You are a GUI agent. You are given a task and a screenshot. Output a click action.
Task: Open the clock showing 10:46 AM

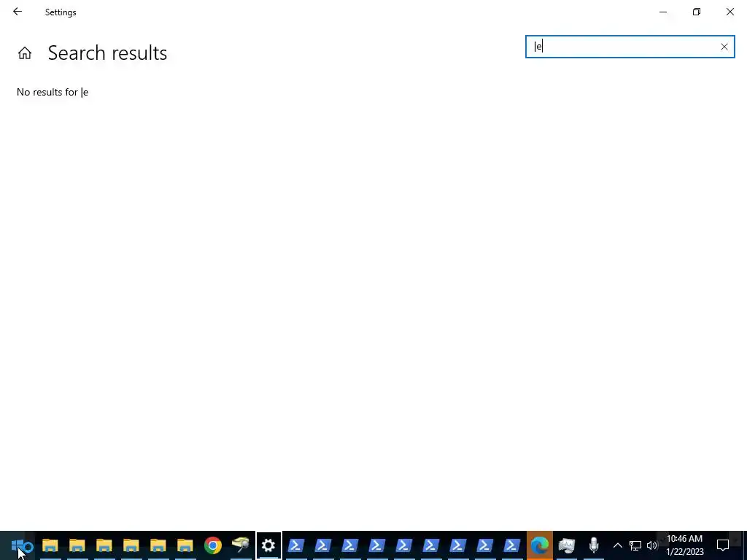pos(684,545)
